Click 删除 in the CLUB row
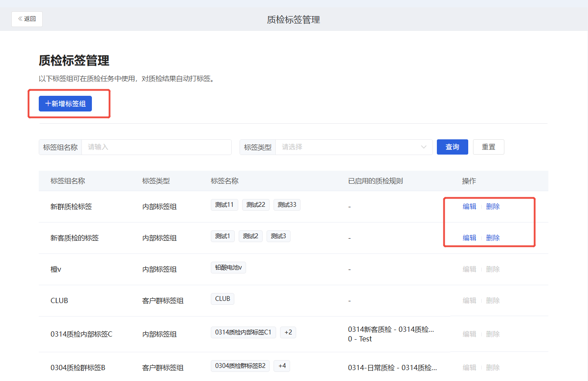Image resolution: width=588 pixels, height=381 pixels. [x=493, y=300]
